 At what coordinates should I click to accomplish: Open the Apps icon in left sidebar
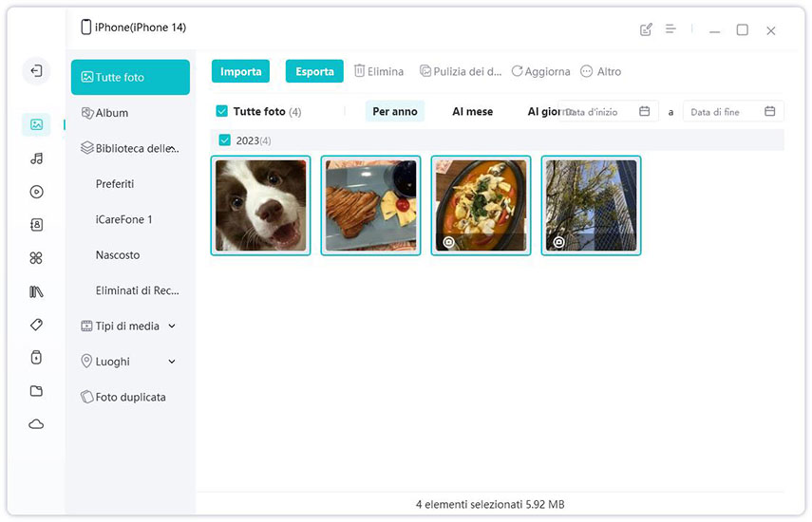coord(36,258)
